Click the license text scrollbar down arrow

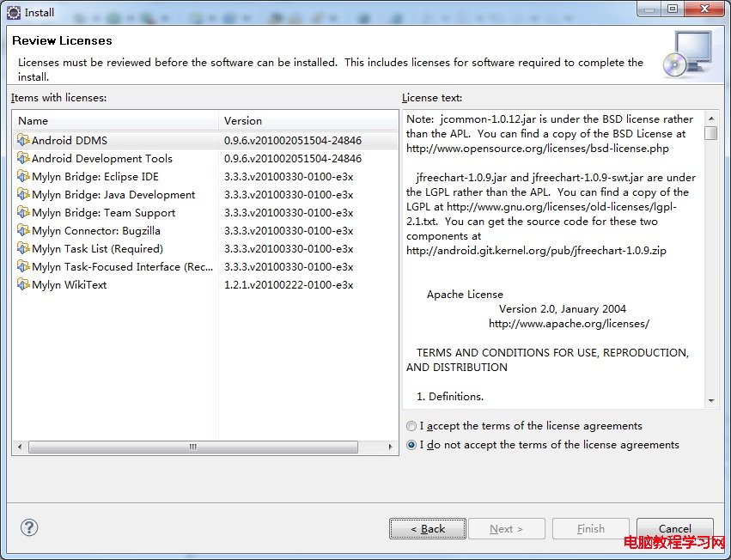[x=711, y=400]
